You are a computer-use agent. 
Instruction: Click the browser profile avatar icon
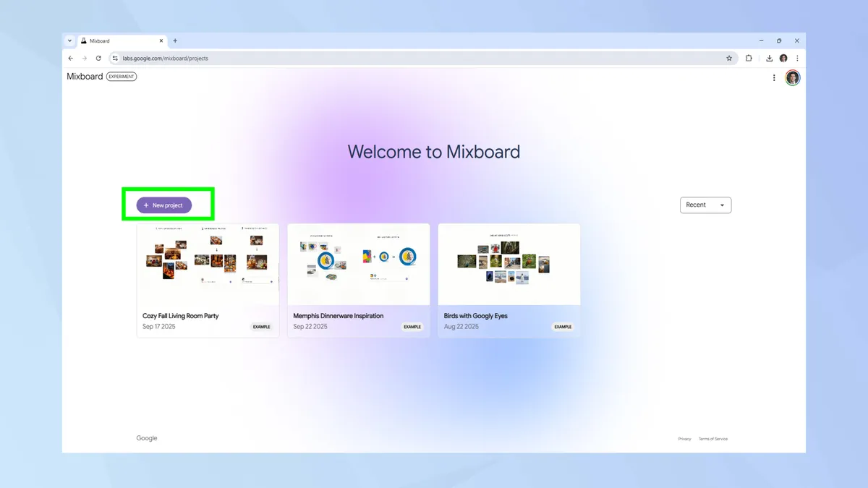tap(783, 58)
